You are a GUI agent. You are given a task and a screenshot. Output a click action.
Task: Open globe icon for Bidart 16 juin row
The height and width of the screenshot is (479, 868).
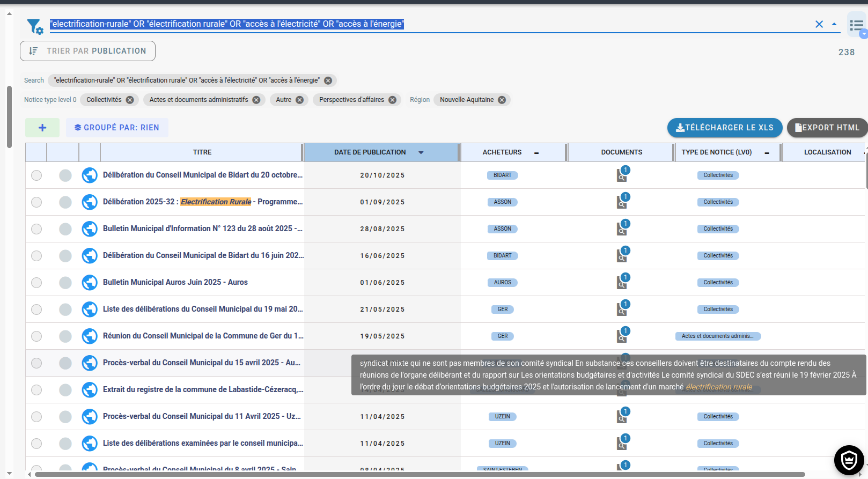(x=90, y=256)
